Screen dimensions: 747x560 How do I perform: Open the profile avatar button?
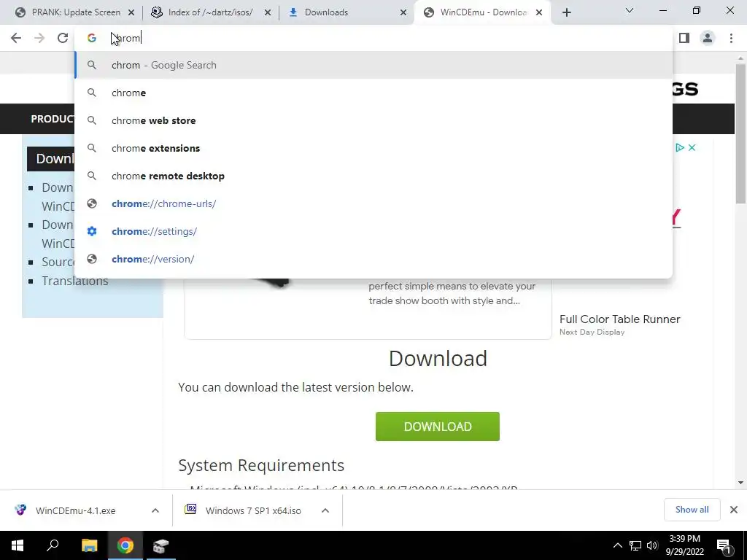708,38
